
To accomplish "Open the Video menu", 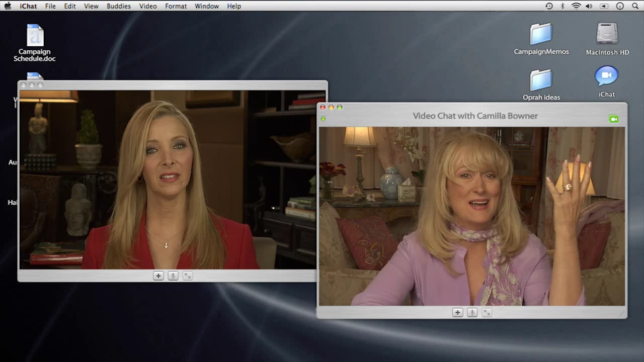I will [148, 6].
